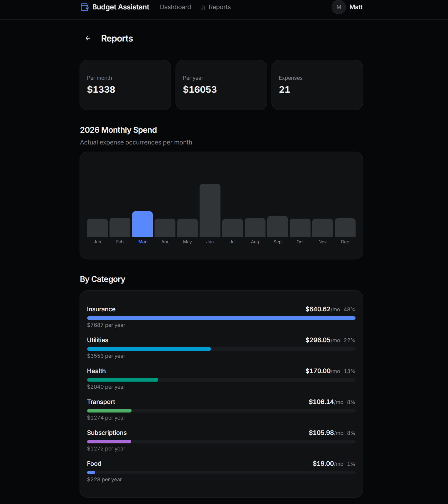The image size is (448, 504).
Task: Click the back arrow beside Reports
Action: point(88,39)
